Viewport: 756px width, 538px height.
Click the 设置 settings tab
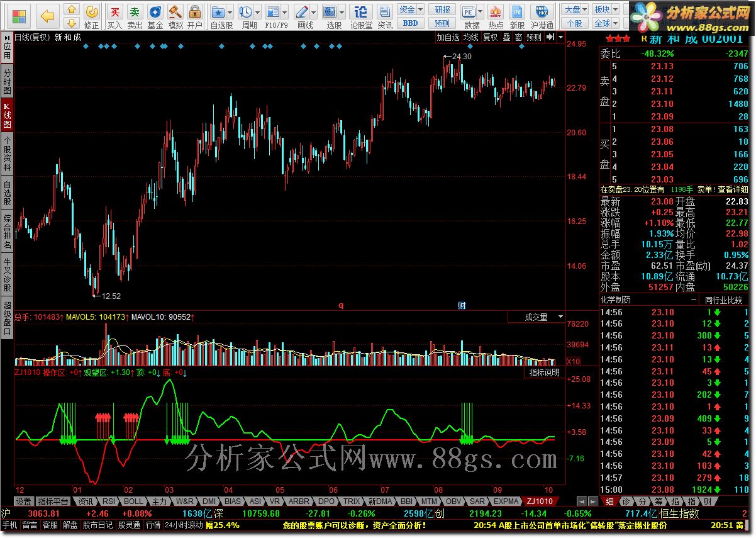tap(23, 502)
